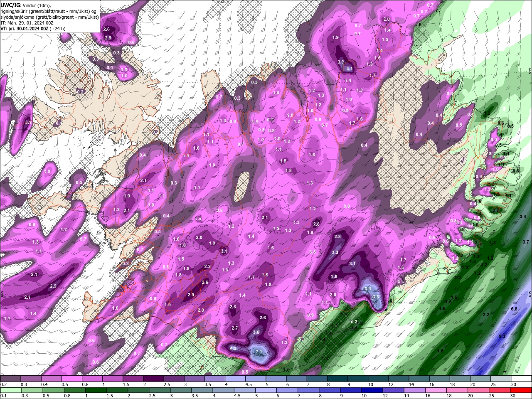Click the 5.4 precipitation value on the map
The width and height of the screenshot is (532, 399).
[367, 288]
